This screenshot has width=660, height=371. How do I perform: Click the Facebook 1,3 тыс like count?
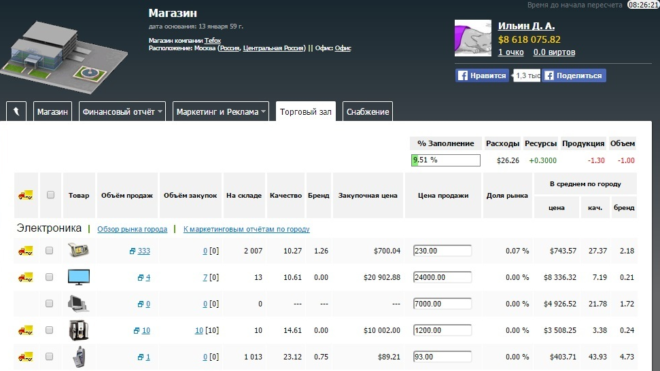click(527, 75)
